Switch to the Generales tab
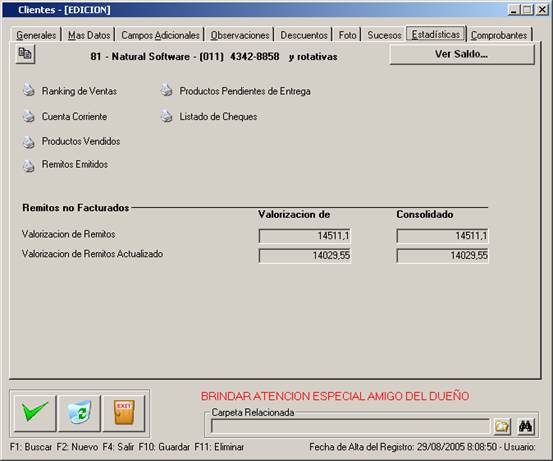 pyautogui.click(x=36, y=35)
